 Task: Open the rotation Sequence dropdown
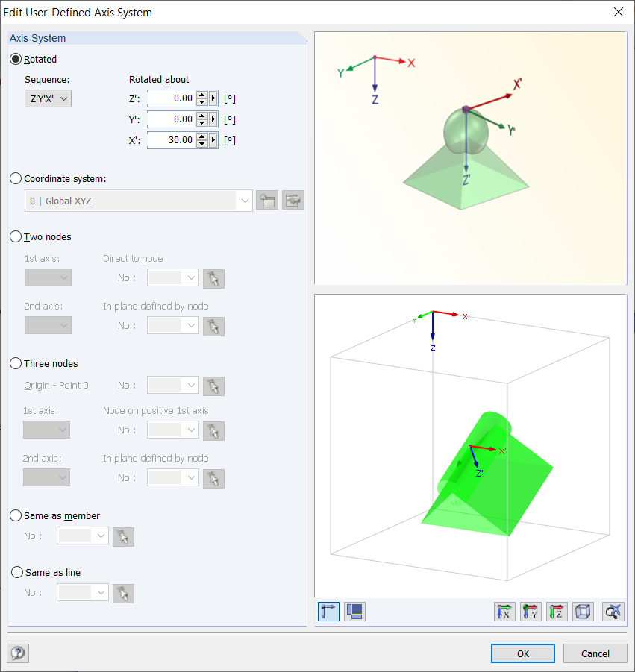[48, 98]
